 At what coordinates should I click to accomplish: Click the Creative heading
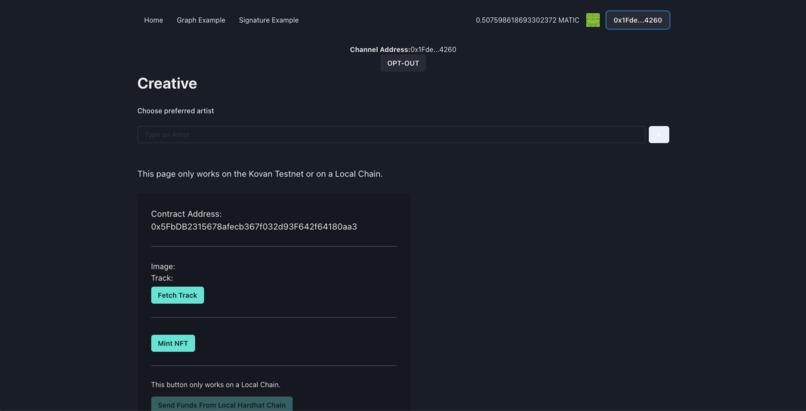coord(167,83)
